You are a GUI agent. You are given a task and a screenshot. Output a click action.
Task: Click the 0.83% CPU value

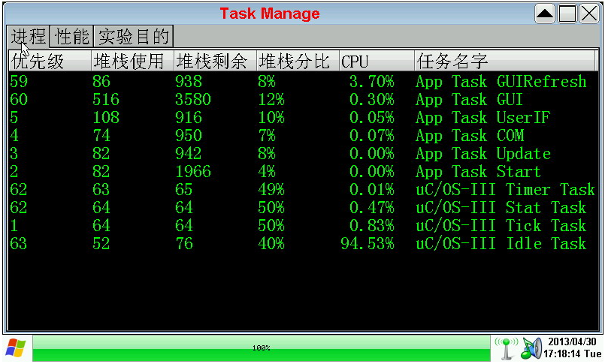click(371, 226)
